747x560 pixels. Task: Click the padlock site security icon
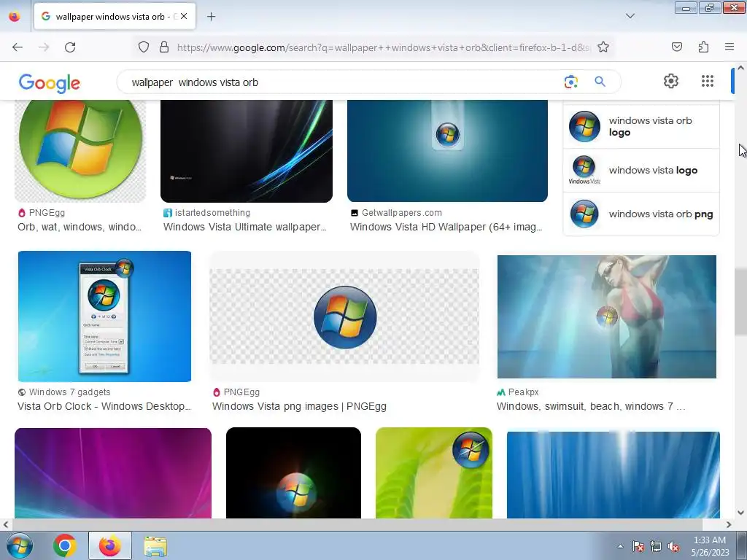click(164, 47)
